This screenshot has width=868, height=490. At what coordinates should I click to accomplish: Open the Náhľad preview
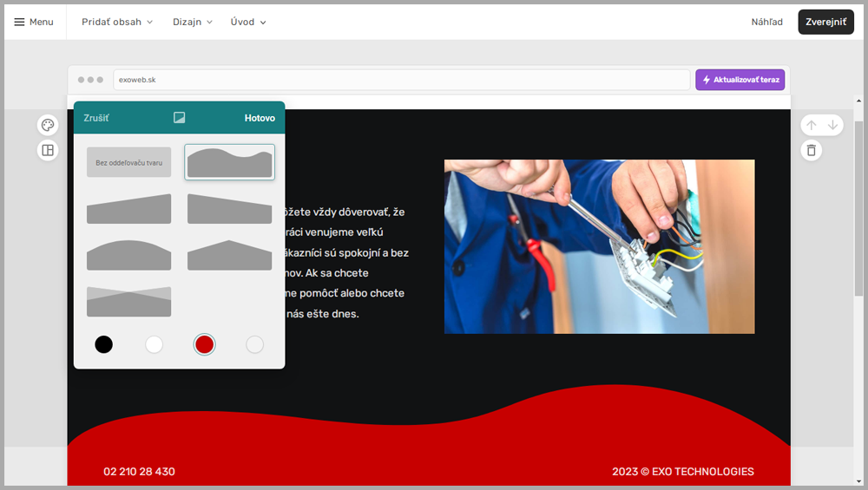pos(766,22)
